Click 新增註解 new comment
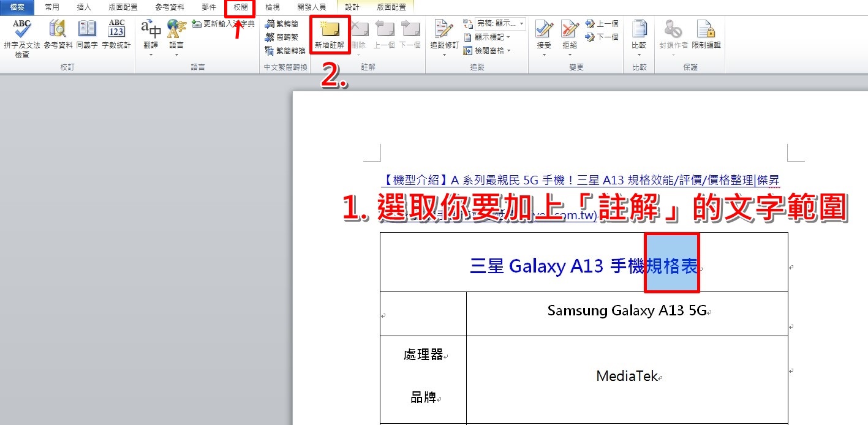This screenshot has width=868, height=425. [330, 34]
